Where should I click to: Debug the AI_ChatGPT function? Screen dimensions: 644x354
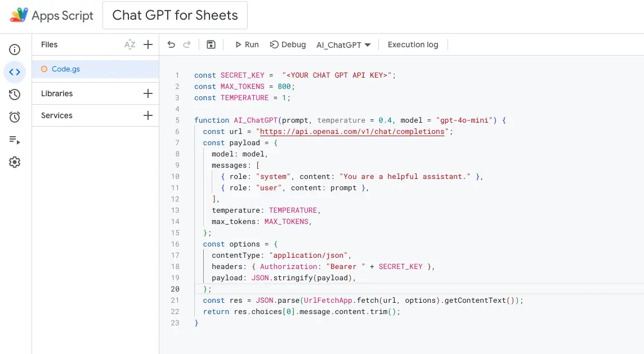[x=288, y=44]
